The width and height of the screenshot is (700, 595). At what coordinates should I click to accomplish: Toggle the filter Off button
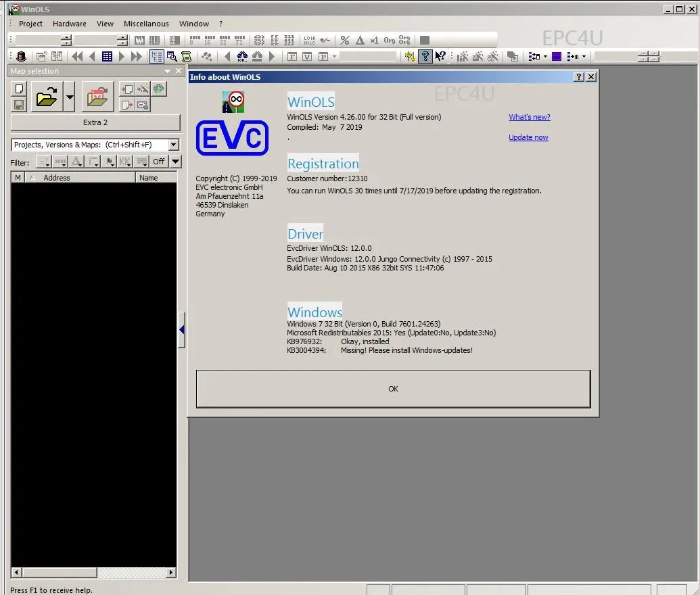[x=158, y=161]
